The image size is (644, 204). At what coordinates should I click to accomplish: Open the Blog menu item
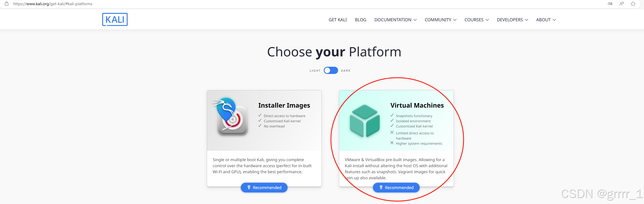(x=360, y=20)
